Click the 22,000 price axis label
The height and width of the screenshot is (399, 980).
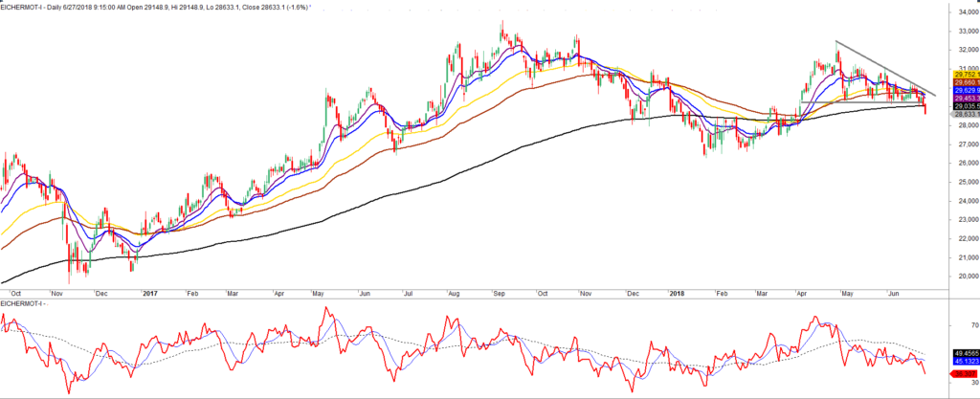(967, 238)
